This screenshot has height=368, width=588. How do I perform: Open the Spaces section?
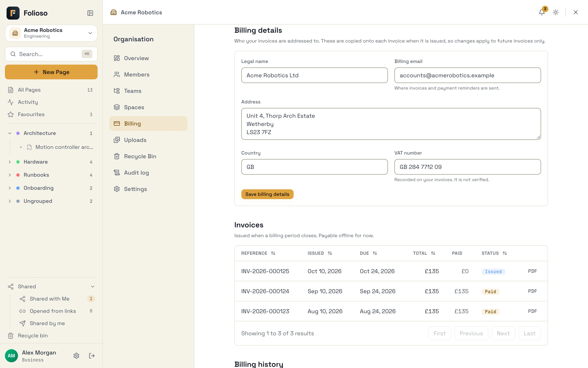coord(148,107)
